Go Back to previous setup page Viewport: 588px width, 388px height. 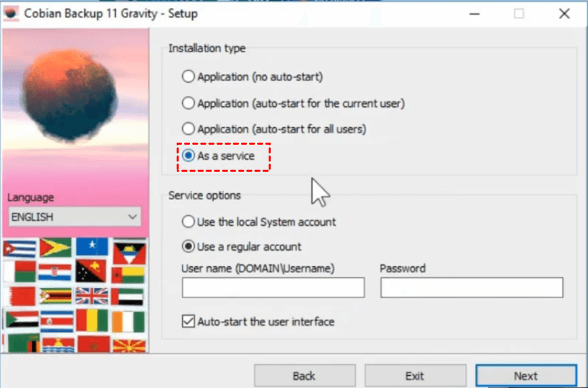coord(304,376)
